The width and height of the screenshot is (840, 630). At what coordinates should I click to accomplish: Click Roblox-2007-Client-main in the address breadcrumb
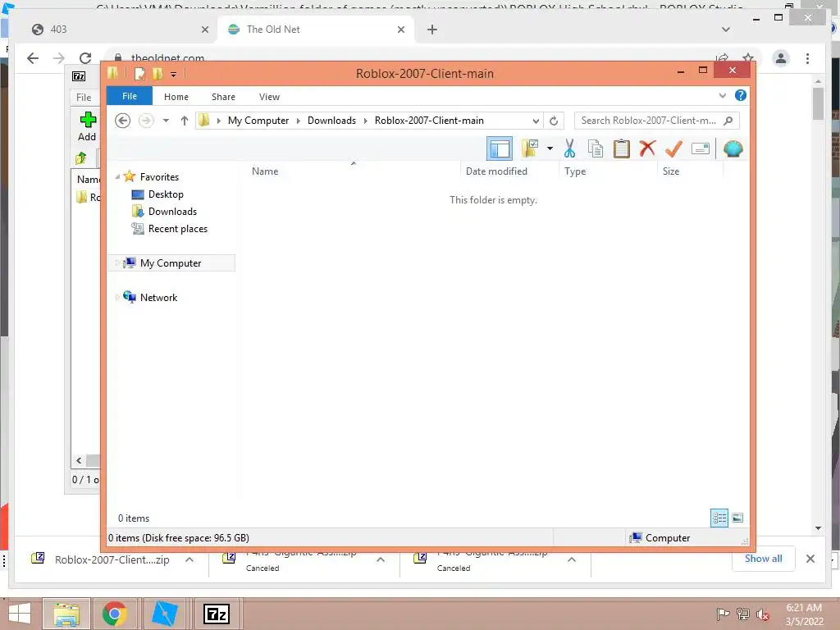[x=429, y=121]
